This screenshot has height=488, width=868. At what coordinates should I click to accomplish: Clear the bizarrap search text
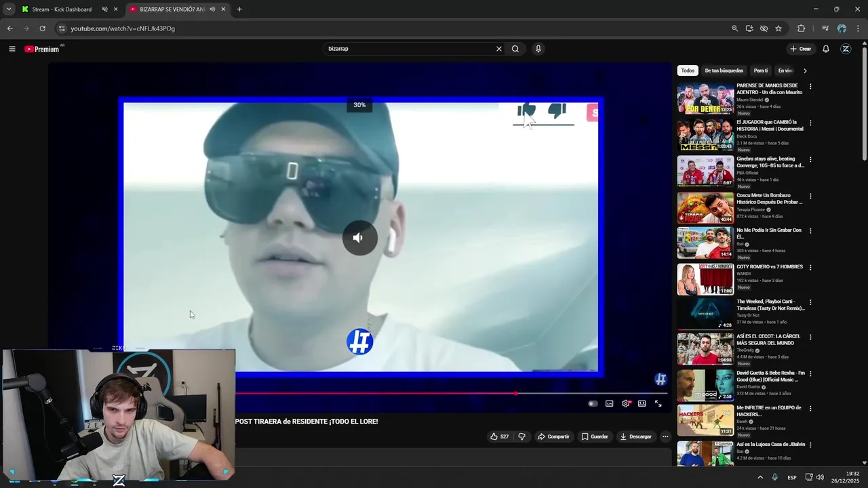(499, 49)
